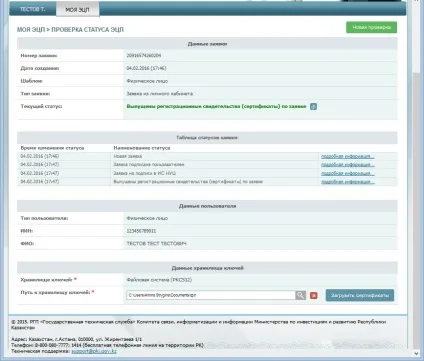Open the help icon next to current status
The image size is (424, 361).
[x=313, y=107]
